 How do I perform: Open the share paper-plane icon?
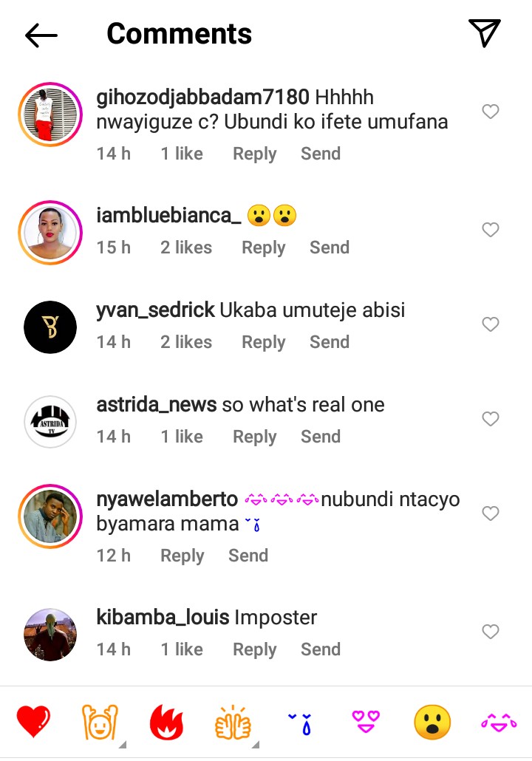tap(485, 33)
